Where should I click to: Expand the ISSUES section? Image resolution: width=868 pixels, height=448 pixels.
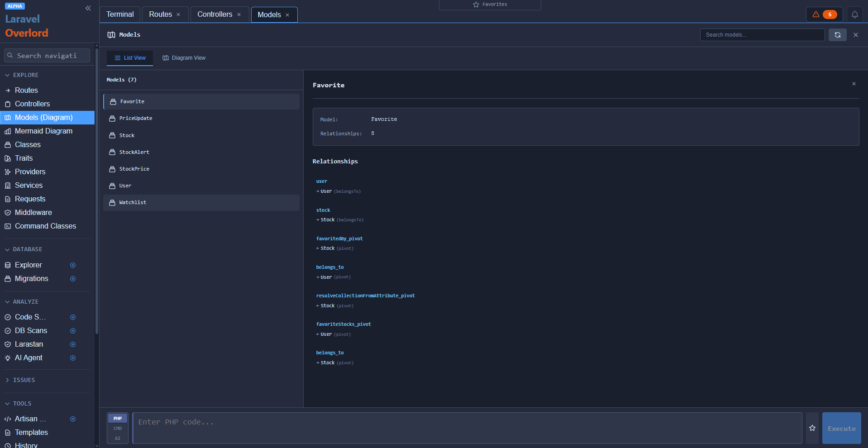click(x=20, y=380)
